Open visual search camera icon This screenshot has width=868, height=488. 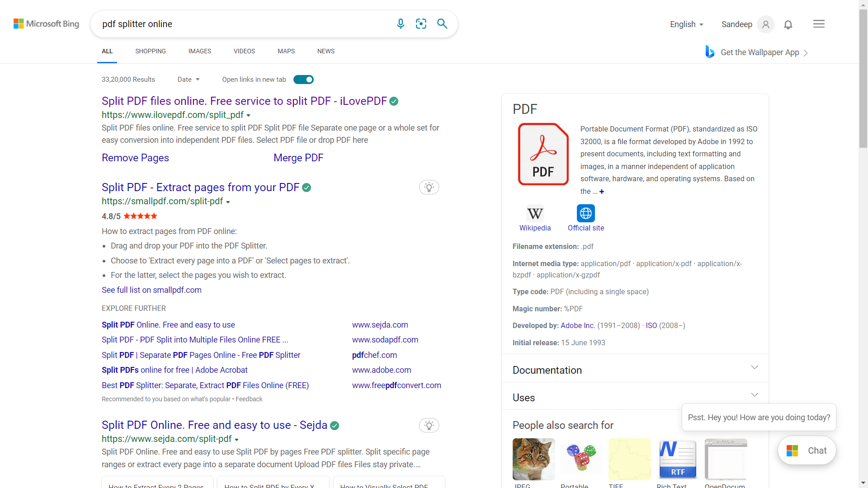(421, 24)
